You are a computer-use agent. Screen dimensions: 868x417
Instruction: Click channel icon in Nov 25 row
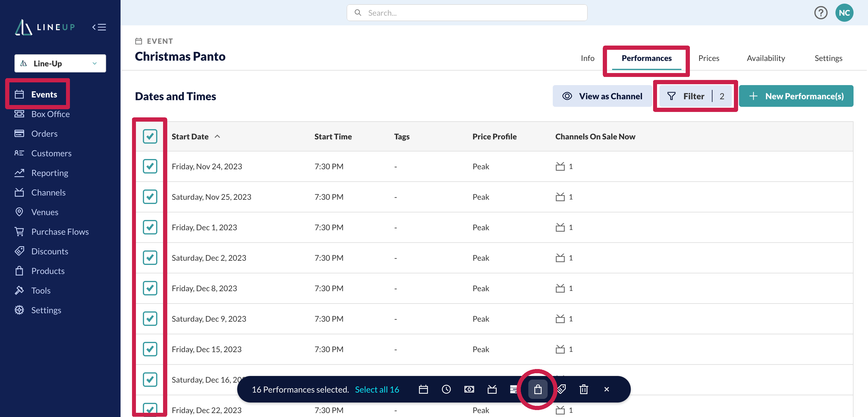560,197
